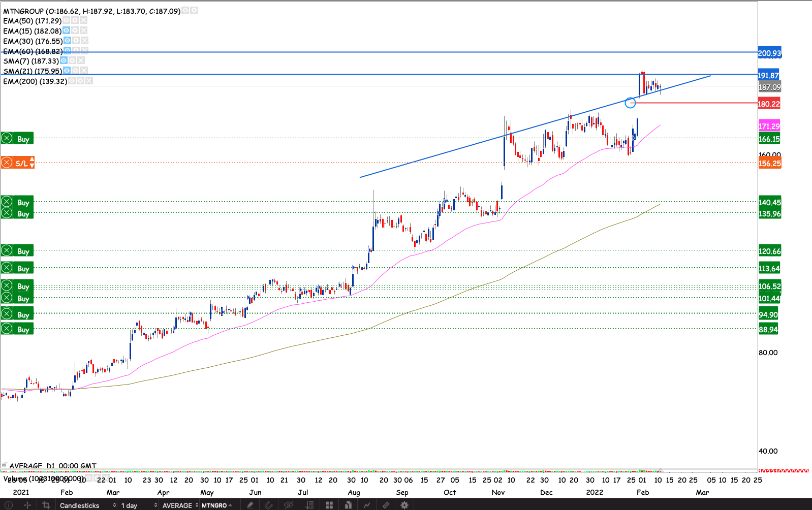Toggle visibility eye for EMA(30)
The width and height of the screenshot is (812, 510).
(67, 41)
